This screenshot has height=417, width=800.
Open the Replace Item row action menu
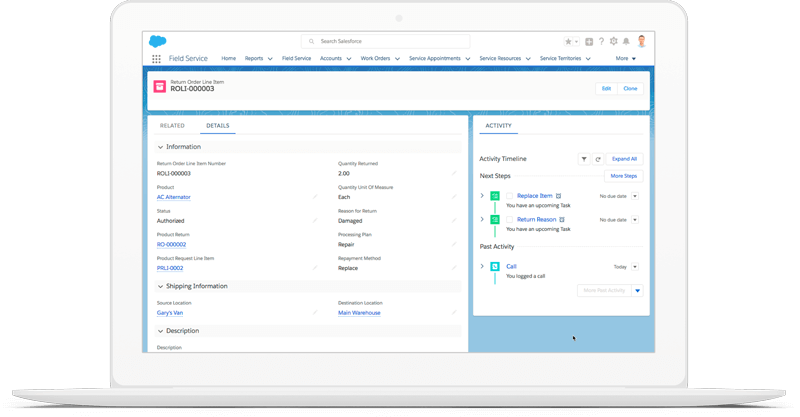pyautogui.click(x=635, y=196)
